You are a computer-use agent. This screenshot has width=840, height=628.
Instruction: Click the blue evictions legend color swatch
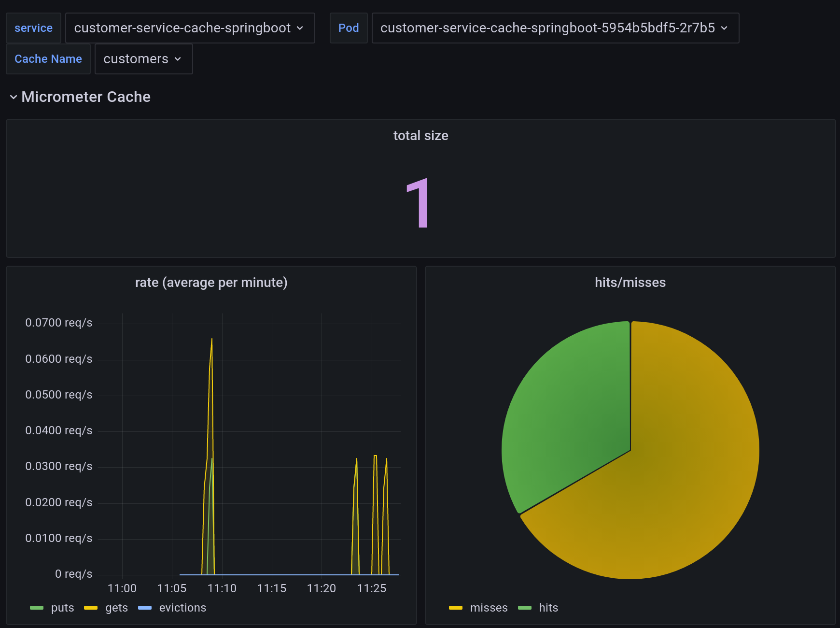point(145,608)
